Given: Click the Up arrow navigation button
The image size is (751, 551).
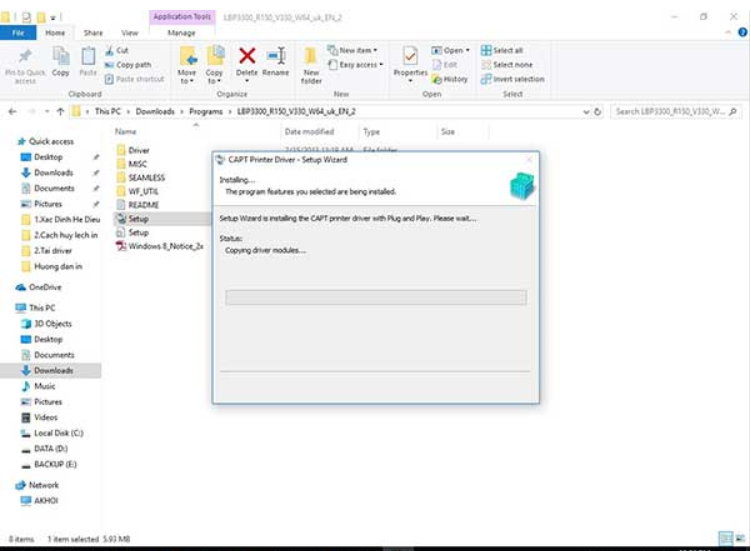Looking at the screenshot, I should pos(63,112).
